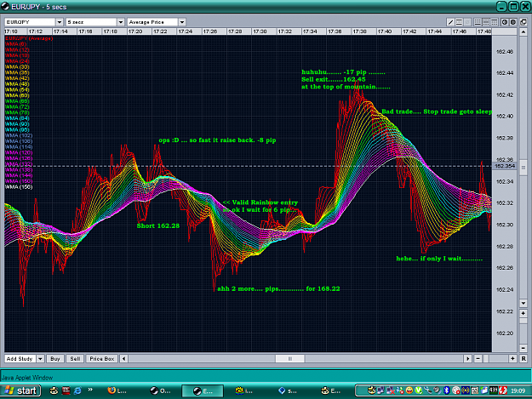This screenshot has width=532, height=399.
Task: Switch to the 'O...' taskbar window
Action: 161,390
